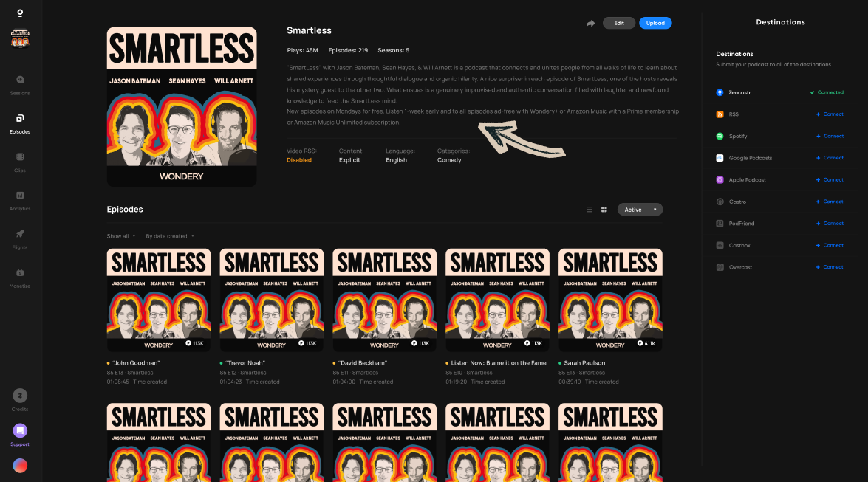
Task: Open the Support chat icon
Action: (x=20, y=430)
